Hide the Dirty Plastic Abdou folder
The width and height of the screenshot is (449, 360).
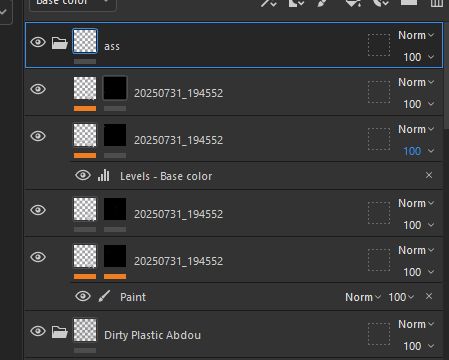[x=38, y=331]
